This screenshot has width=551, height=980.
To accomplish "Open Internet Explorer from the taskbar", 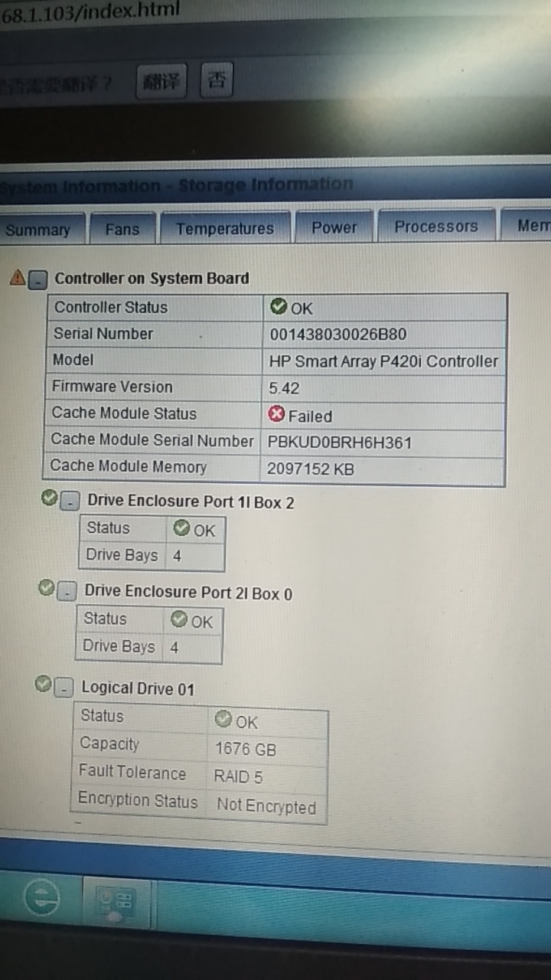I will [41, 898].
